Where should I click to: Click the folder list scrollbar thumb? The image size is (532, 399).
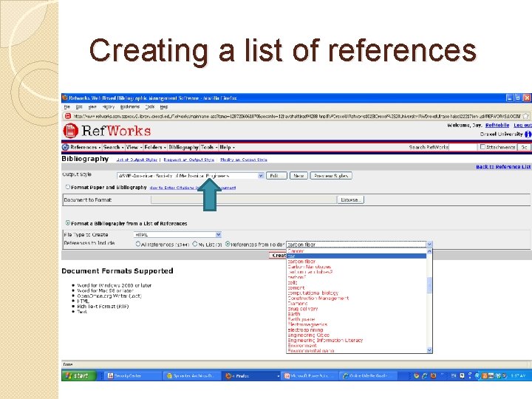[429, 285]
